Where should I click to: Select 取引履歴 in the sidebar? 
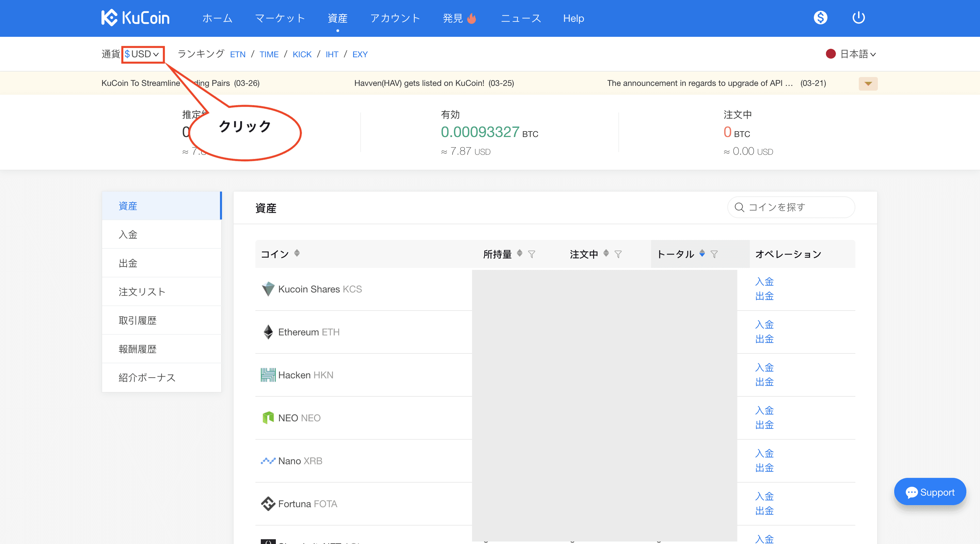(137, 320)
